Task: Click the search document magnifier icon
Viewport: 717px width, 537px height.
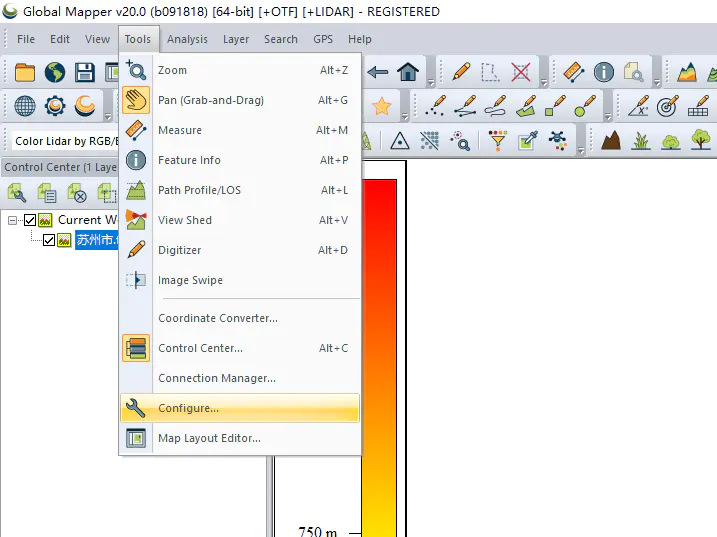Action: [634, 72]
